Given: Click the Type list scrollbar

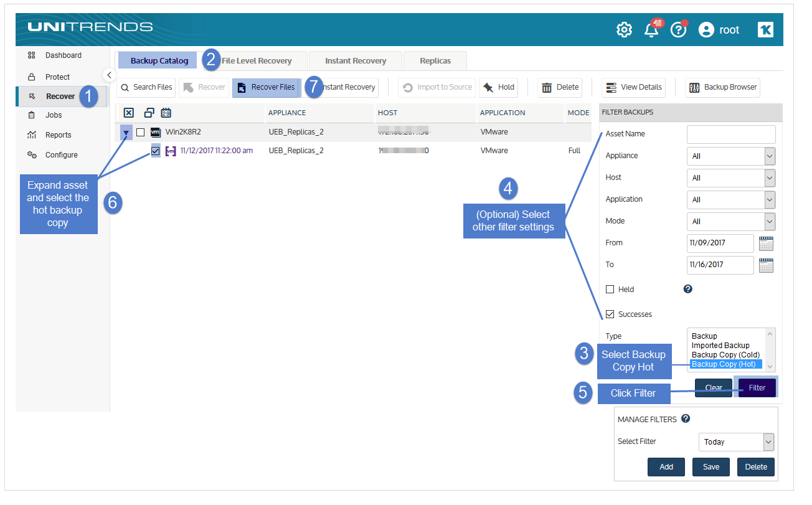Looking at the screenshot, I should coord(770,350).
